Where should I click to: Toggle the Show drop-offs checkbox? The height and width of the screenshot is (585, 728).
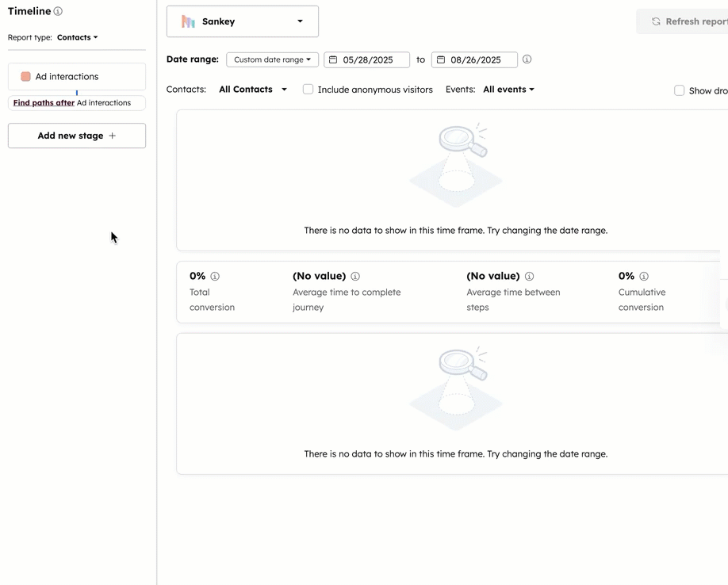[679, 90]
